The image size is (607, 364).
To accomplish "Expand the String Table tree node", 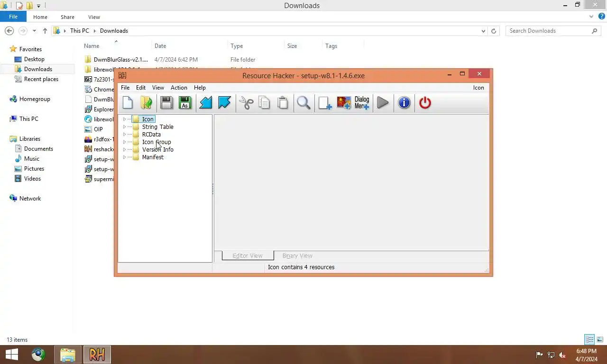I will pos(124,127).
